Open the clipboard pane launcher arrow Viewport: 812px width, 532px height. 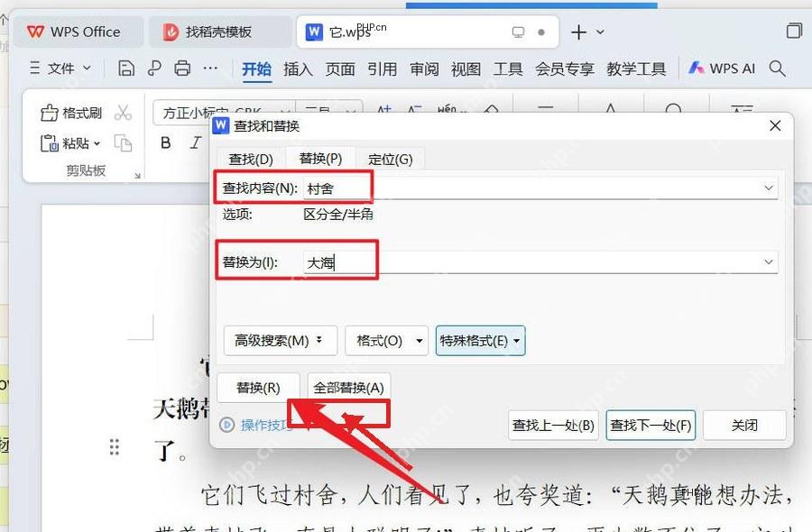[137, 176]
